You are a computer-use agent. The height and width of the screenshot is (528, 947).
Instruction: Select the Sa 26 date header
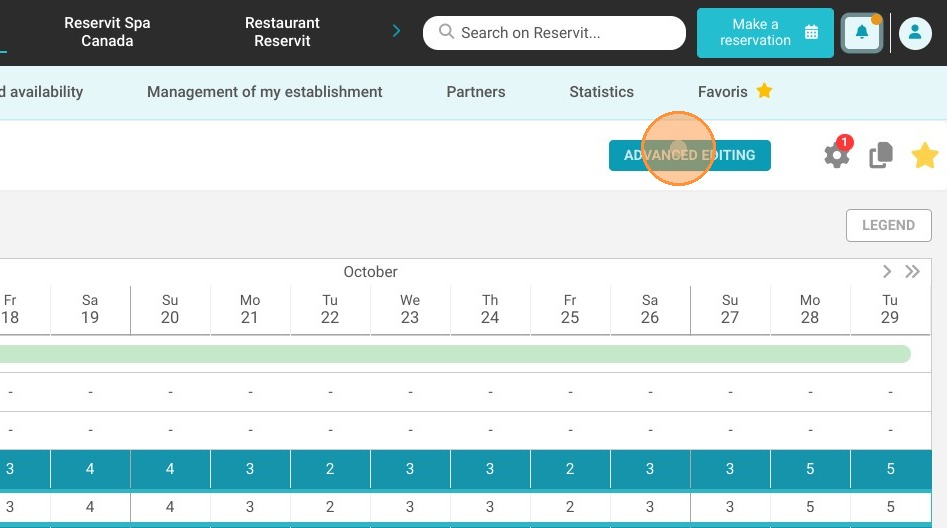pos(650,309)
